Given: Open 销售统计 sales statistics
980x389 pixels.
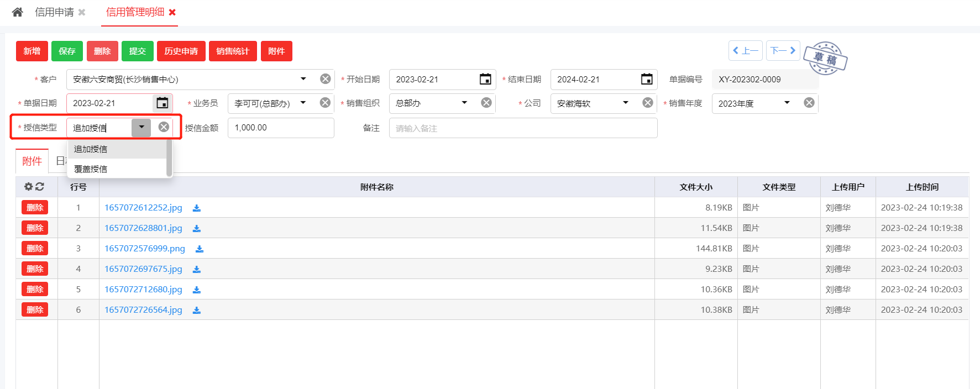Looking at the screenshot, I should tap(233, 51).
